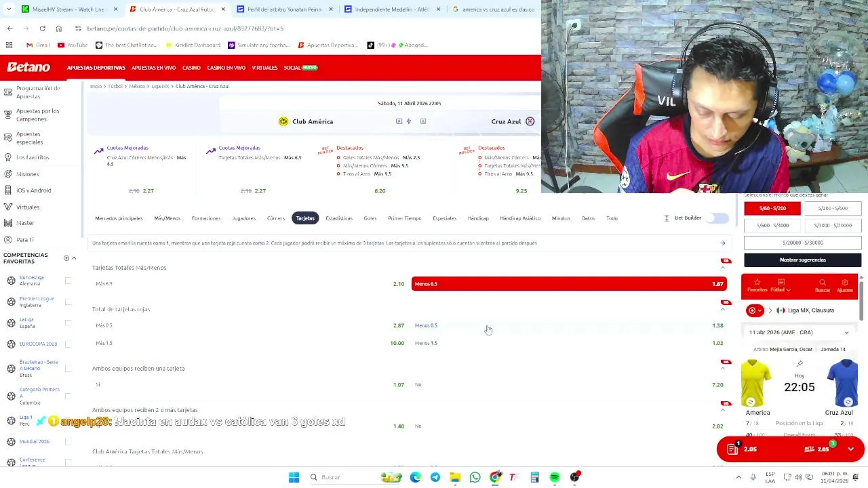Switch to the Estadísticas tab

(338, 218)
